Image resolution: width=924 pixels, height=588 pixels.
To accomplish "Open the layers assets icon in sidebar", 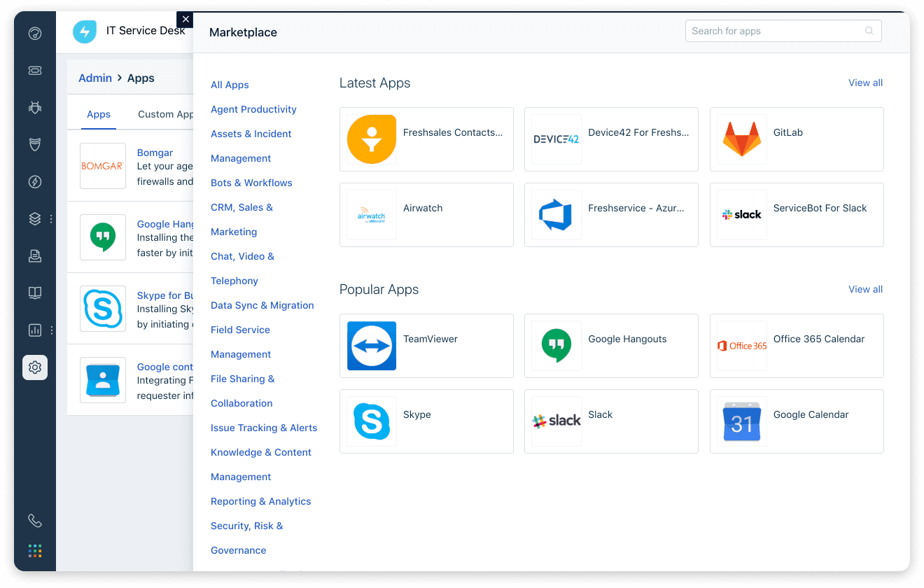I will coord(35,219).
